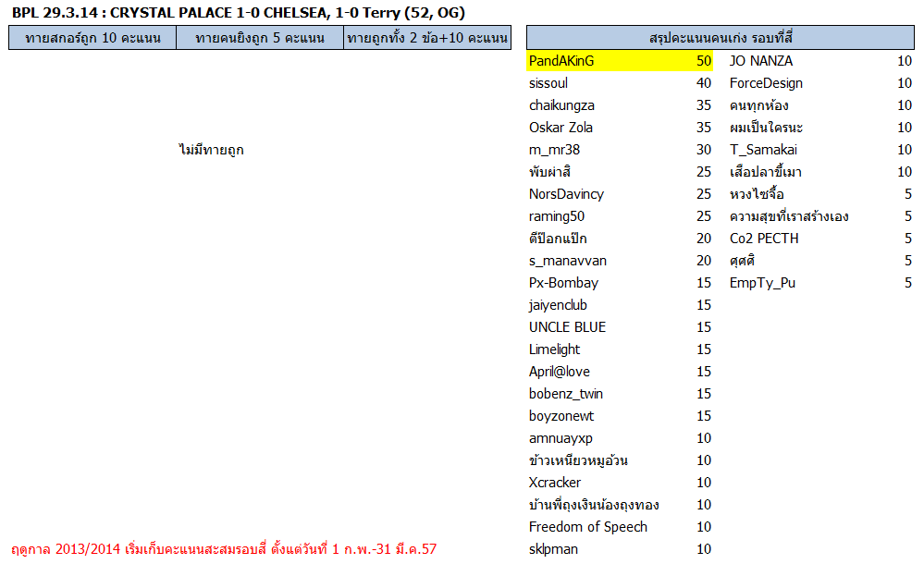Select the name ผมเป็นใครนะ
924x564 pixels.
click(x=766, y=128)
